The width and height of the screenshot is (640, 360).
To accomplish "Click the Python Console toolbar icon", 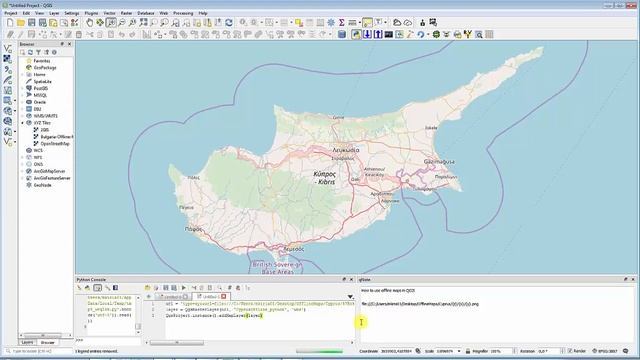I will (356, 35).
